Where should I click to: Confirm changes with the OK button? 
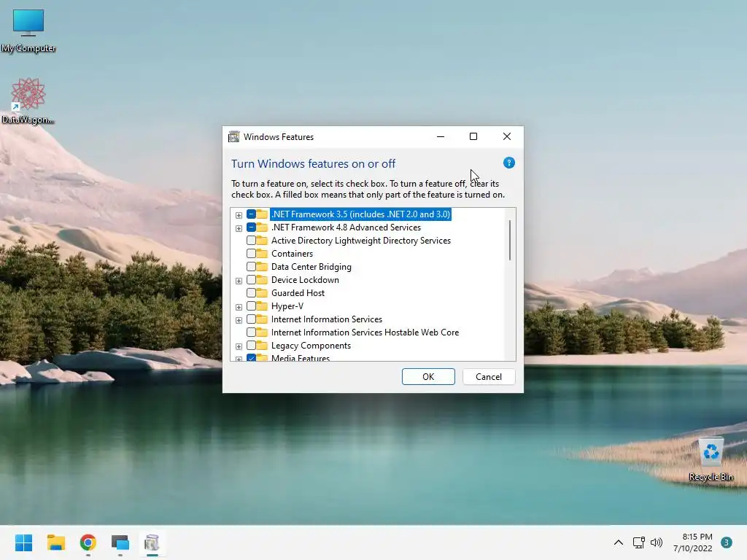428,377
